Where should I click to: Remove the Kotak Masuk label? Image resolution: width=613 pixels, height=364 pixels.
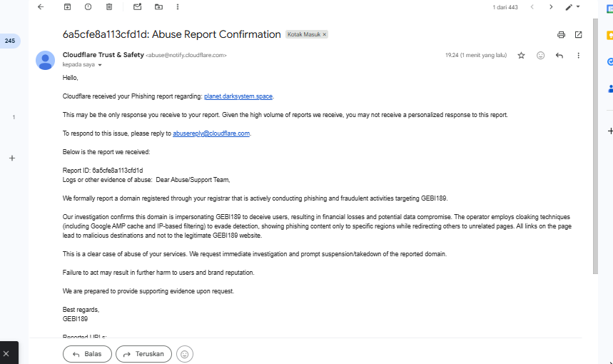pos(324,34)
